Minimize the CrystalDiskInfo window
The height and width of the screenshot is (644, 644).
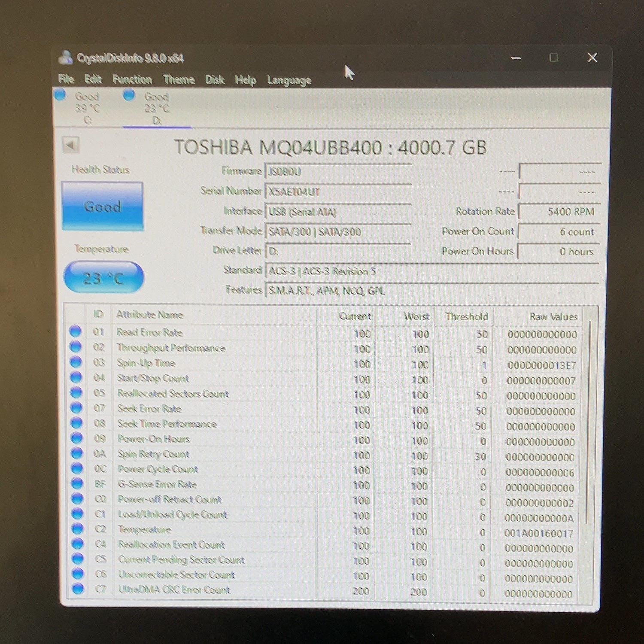click(x=516, y=58)
